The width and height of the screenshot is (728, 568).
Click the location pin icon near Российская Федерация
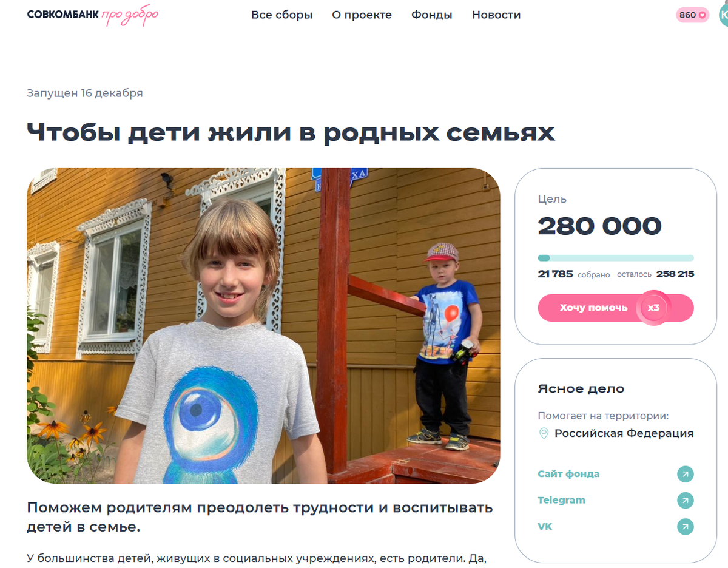[544, 433]
